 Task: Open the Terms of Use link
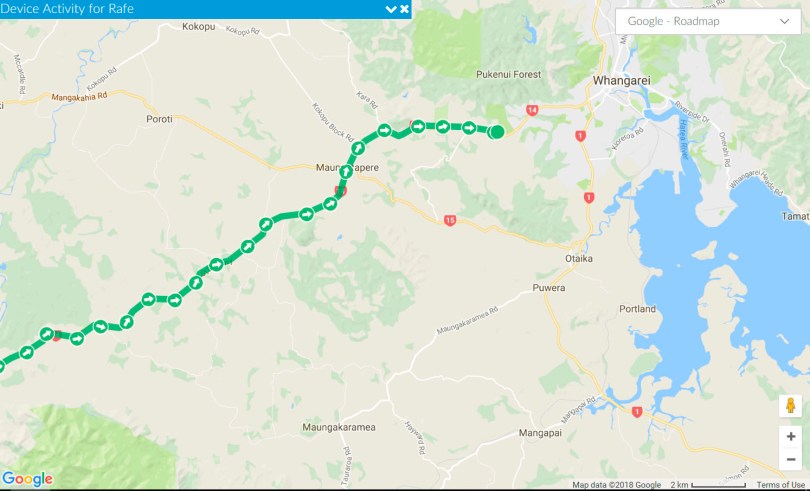(780, 485)
